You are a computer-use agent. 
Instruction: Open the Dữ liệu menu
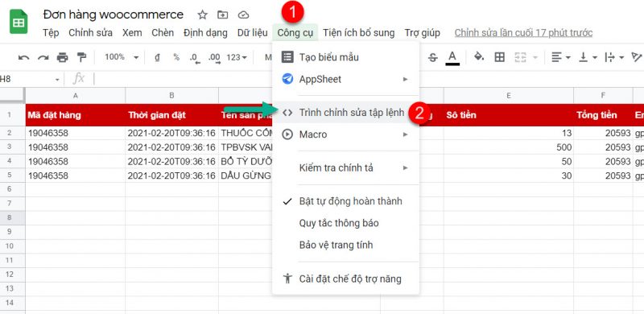point(252,33)
